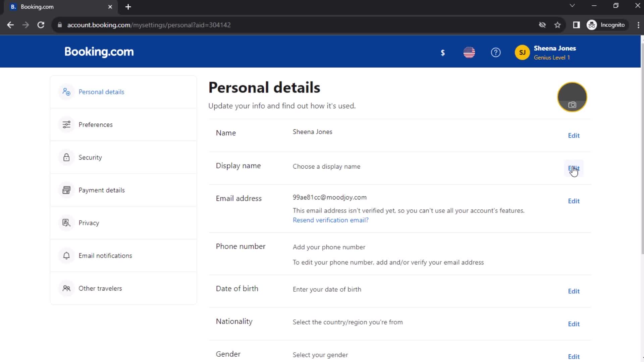The image size is (644, 362).
Task: Open Security section
Action: [123, 157]
